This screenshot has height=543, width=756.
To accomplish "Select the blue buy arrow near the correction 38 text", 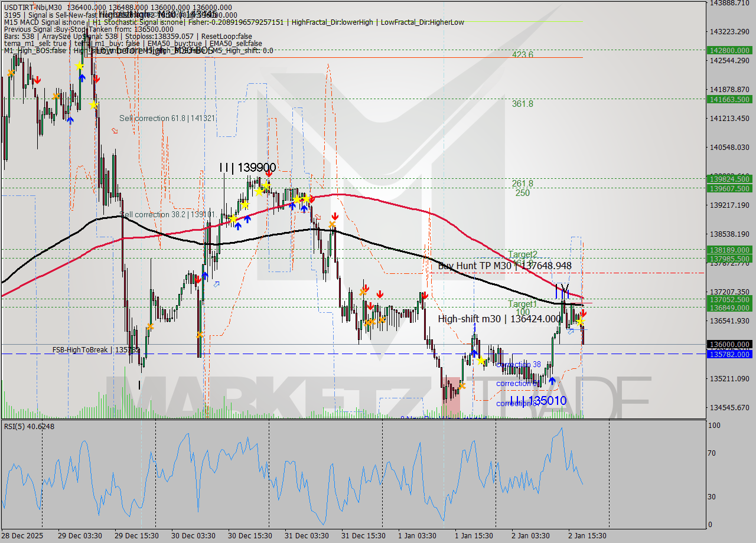I will click(474, 354).
